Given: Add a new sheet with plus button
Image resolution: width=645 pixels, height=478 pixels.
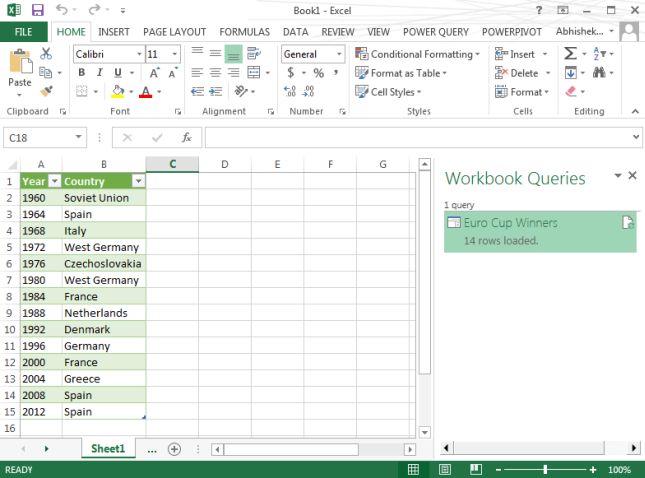Looking at the screenshot, I should pos(174,449).
